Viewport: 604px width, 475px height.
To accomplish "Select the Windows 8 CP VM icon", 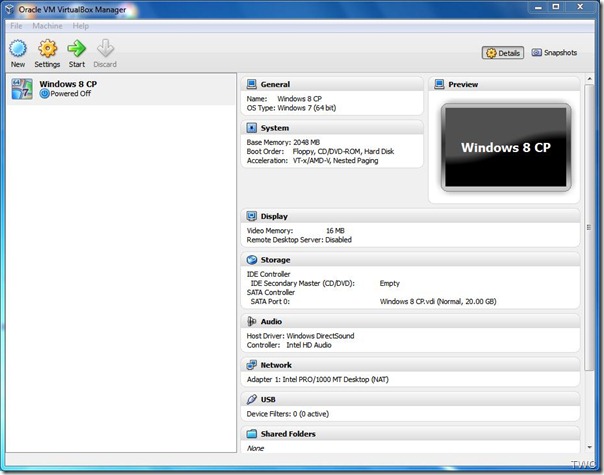I will (22, 89).
